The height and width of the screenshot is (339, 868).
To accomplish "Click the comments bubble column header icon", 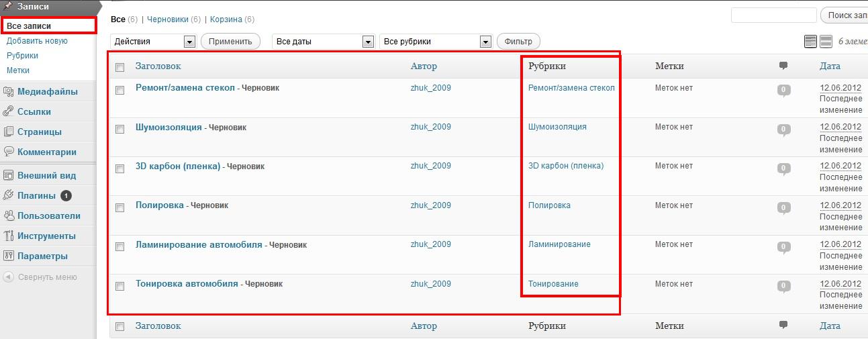I will (x=783, y=66).
